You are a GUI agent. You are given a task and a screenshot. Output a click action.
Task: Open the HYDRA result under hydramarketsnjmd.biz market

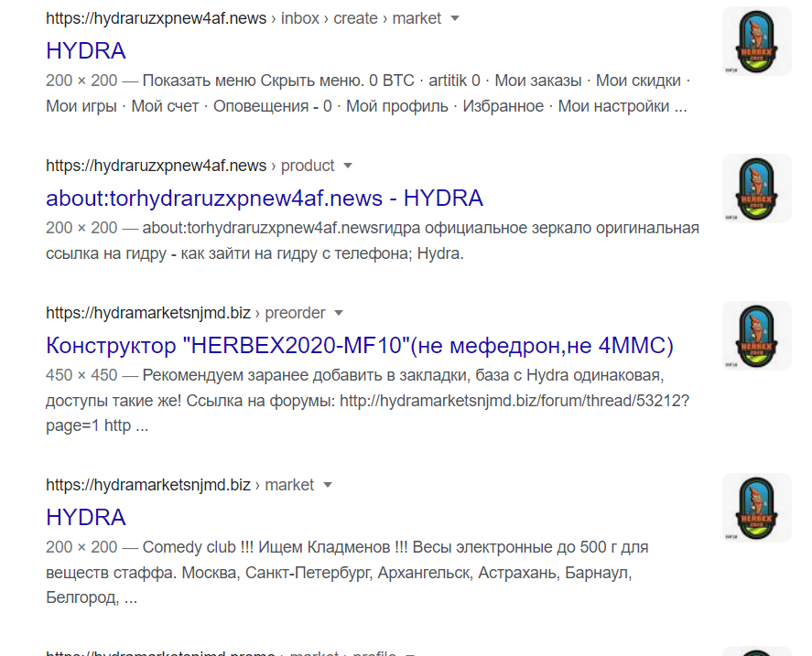pyautogui.click(x=86, y=517)
